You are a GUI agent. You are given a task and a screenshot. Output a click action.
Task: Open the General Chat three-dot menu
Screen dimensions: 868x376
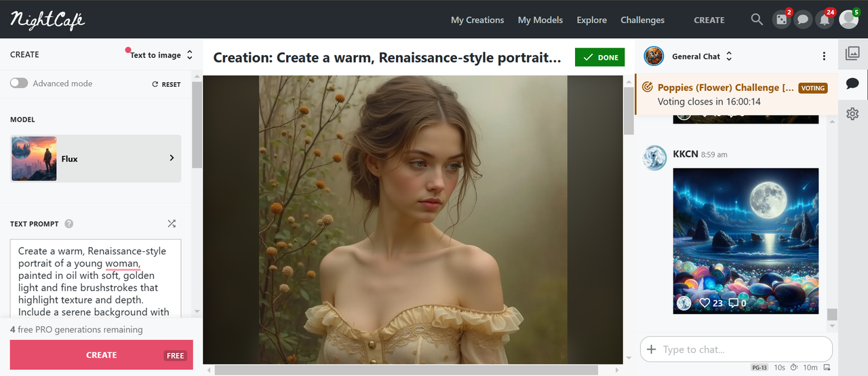tap(824, 56)
